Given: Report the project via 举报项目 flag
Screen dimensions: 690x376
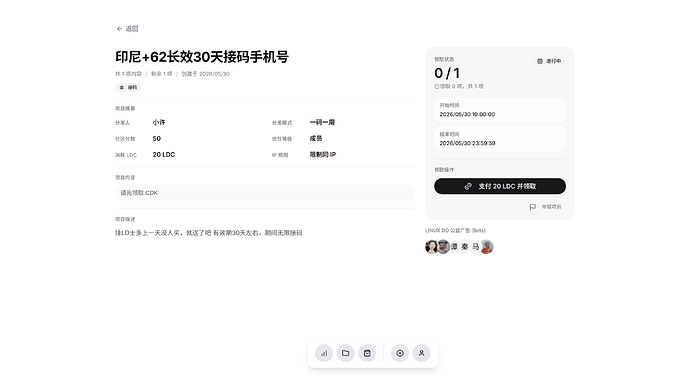Looking at the screenshot, I should pyautogui.click(x=545, y=206).
